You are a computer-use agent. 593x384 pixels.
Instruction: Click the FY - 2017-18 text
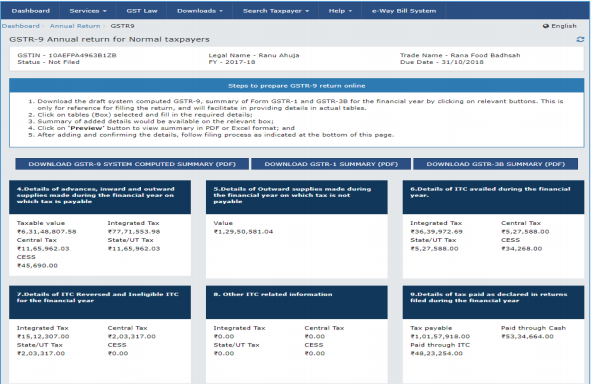pyautogui.click(x=232, y=62)
